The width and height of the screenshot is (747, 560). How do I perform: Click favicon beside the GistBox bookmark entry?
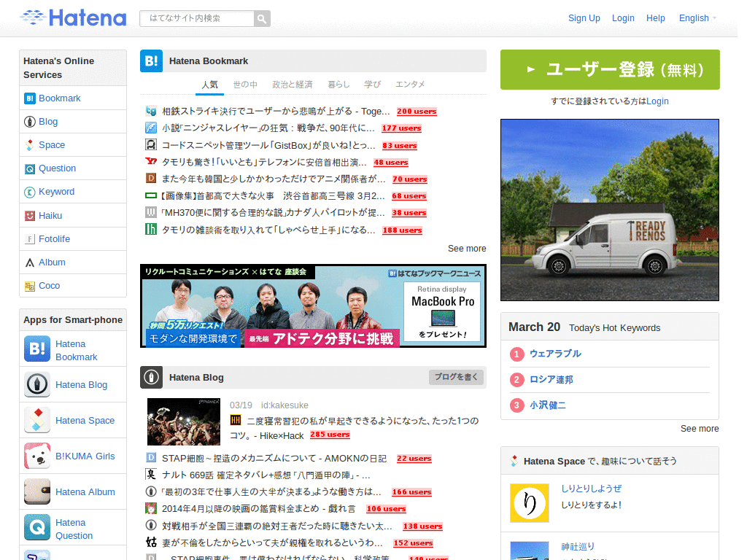coord(151,145)
